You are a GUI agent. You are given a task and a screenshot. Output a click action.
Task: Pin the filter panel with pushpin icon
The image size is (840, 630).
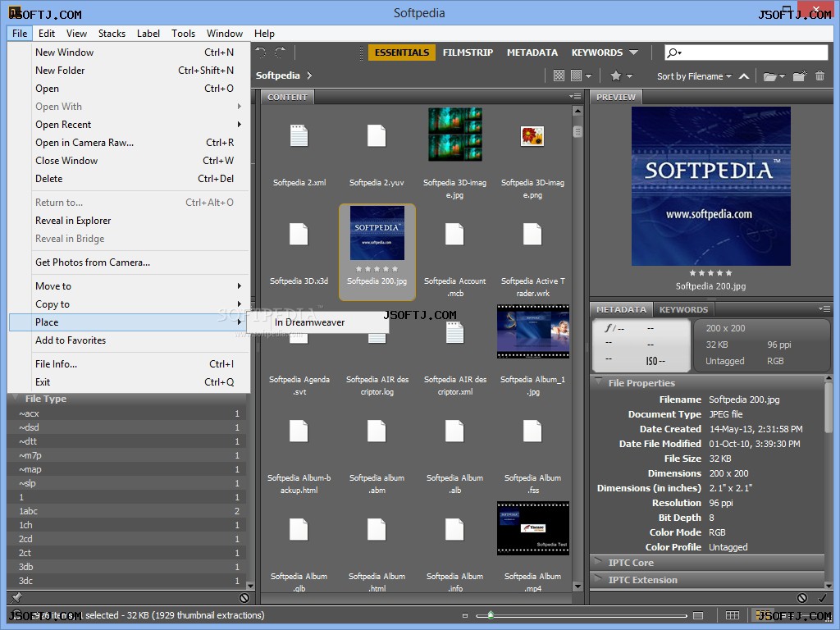click(16, 597)
